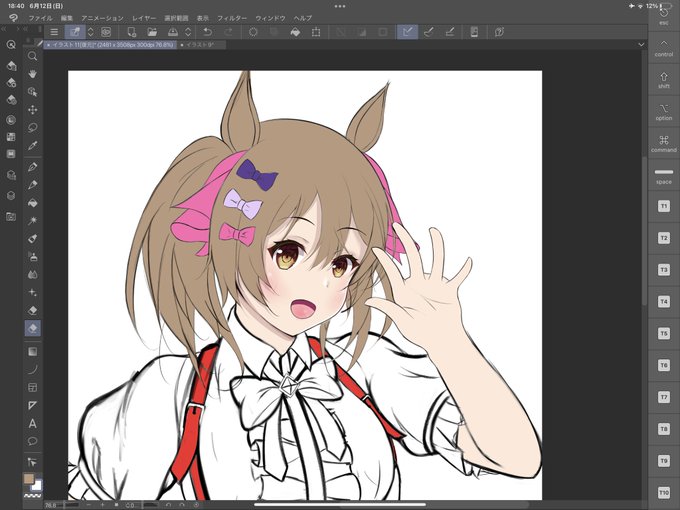
Task: Tap the command modifier key button
Action: tap(664, 144)
